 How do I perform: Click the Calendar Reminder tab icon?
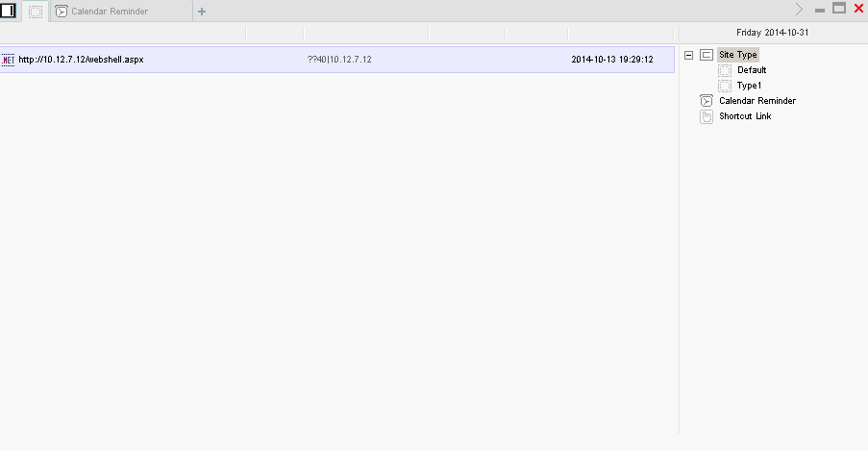(62, 12)
